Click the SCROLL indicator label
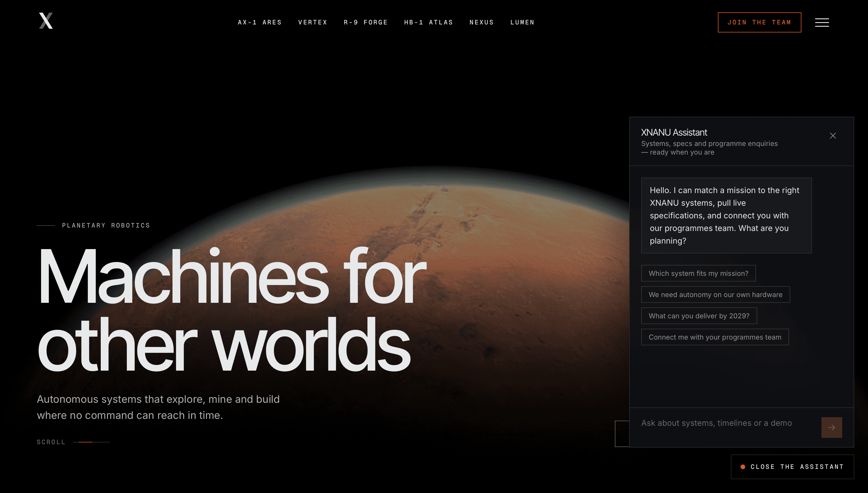 tap(51, 442)
